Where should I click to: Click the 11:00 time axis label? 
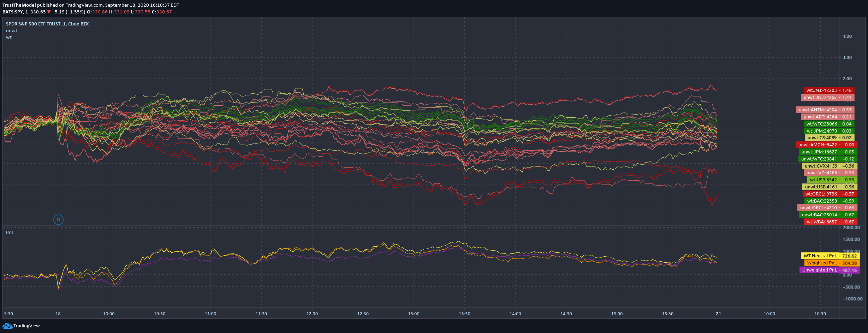(x=210, y=314)
